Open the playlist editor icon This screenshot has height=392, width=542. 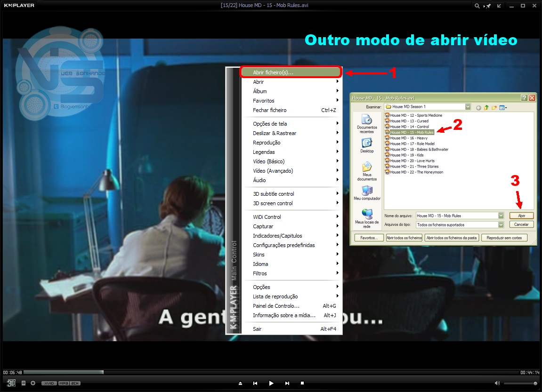tap(24, 383)
